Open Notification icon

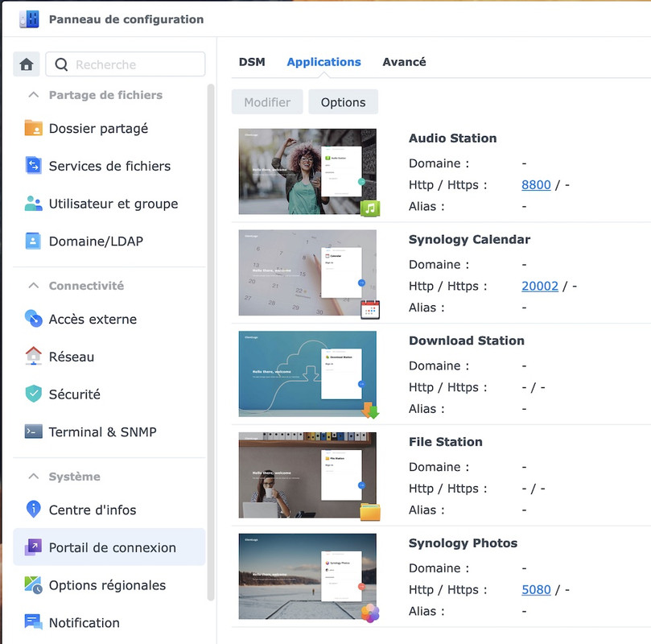[33, 622]
